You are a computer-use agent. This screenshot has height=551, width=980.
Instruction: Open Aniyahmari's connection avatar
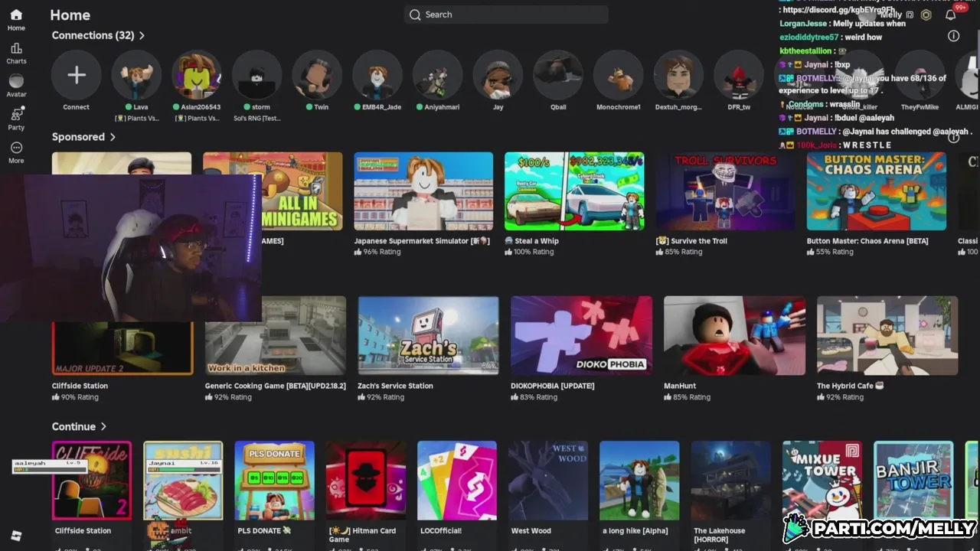(438, 75)
